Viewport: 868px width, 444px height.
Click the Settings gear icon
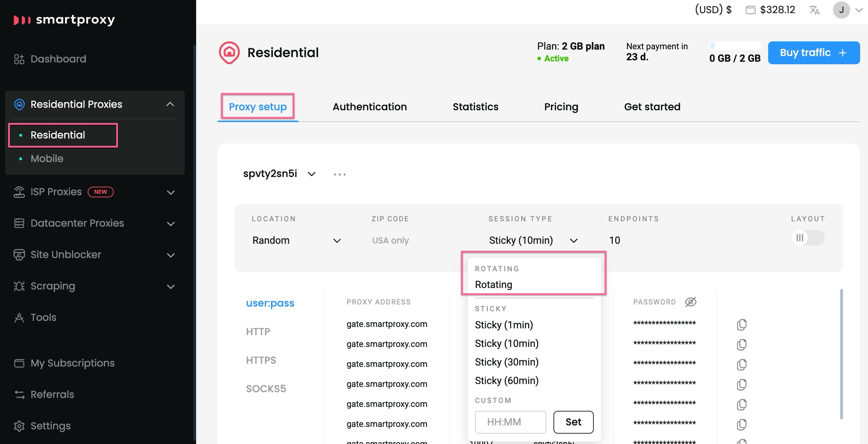pyautogui.click(x=19, y=426)
